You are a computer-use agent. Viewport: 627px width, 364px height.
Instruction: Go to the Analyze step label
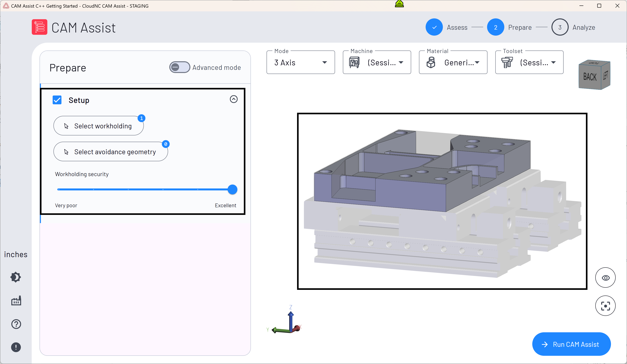[x=584, y=27]
